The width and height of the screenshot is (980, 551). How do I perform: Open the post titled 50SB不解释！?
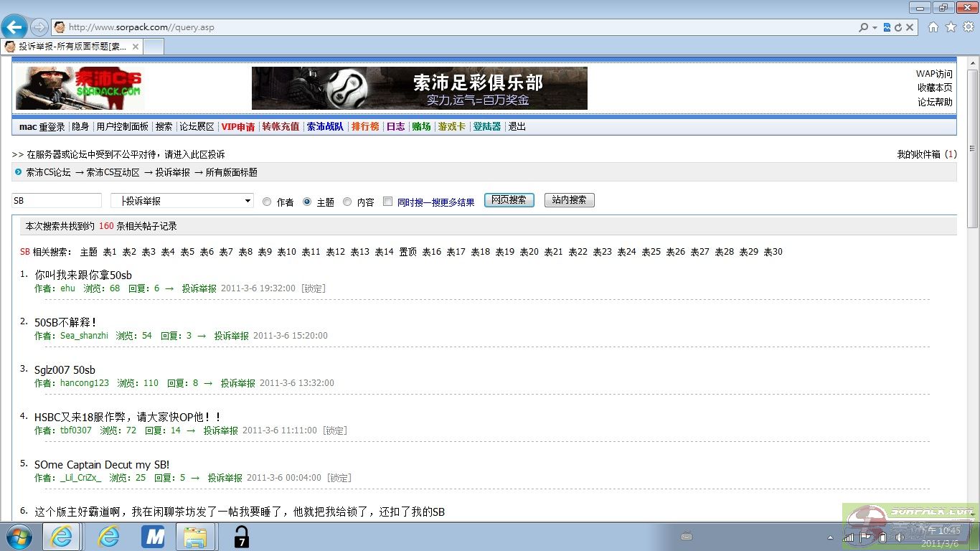coord(65,323)
